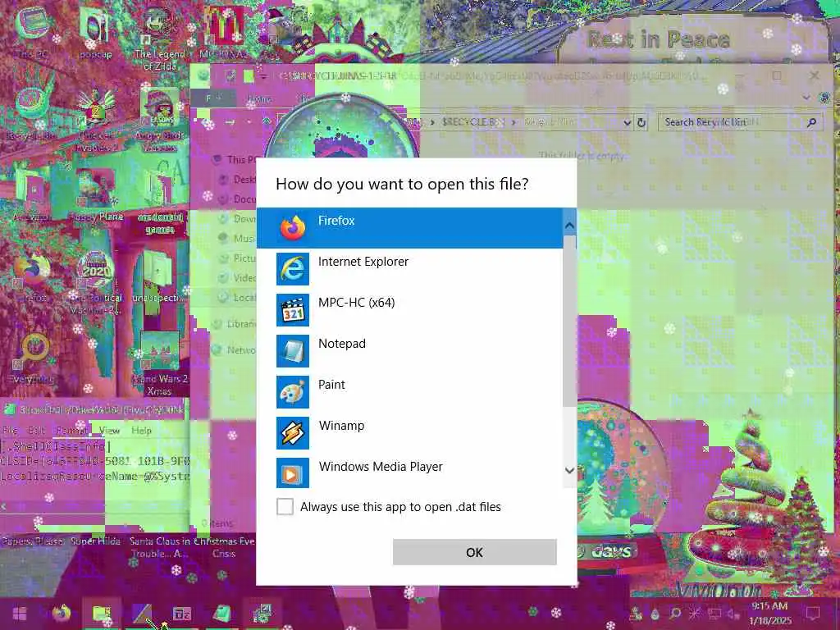Select Libraries in Explorer sidebar
Screen dimensions: 840x630
click(x=235, y=323)
